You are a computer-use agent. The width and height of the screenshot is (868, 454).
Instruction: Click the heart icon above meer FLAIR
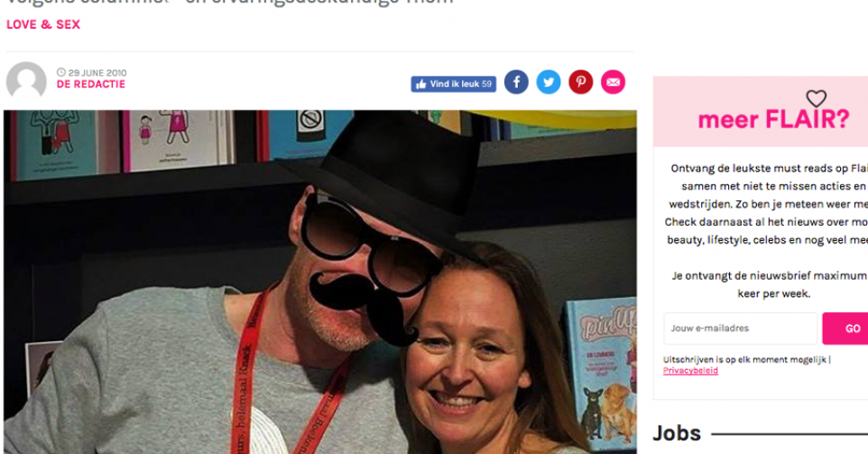816,98
